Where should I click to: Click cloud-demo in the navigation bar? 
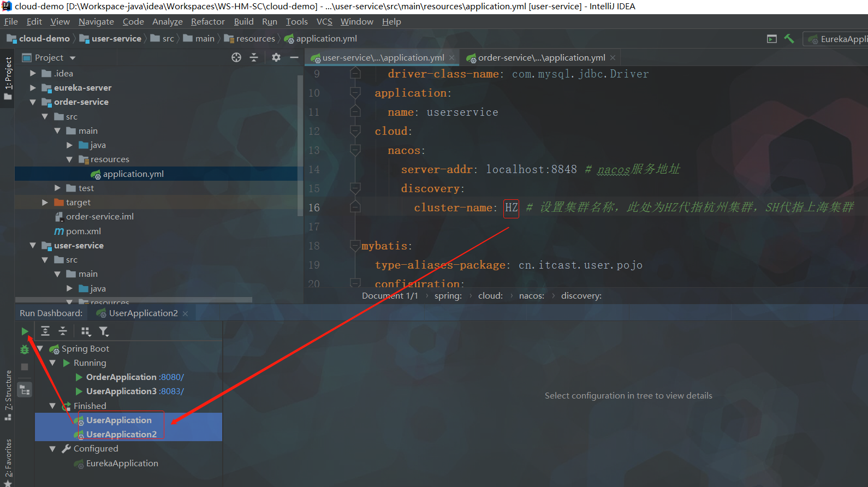(44, 39)
